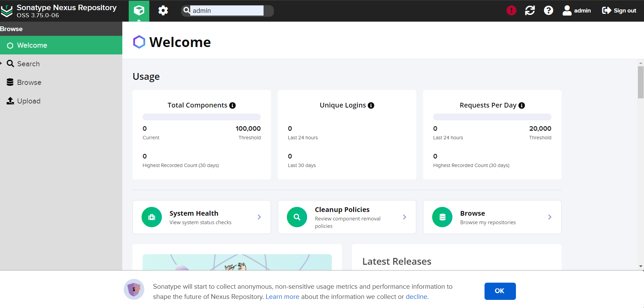644x308 pixels.
Task: Click inside the search input field
Action: coord(227,10)
